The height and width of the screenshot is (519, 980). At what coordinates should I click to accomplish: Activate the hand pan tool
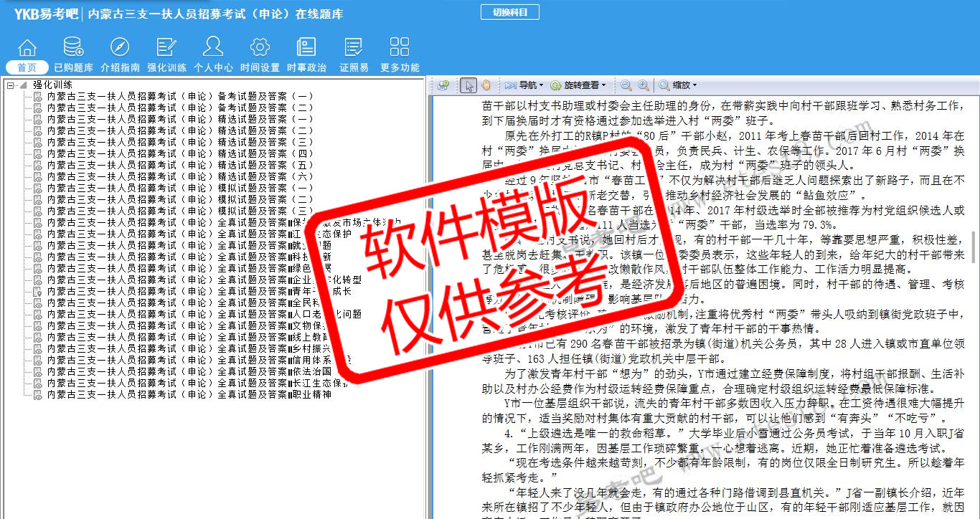pyautogui.click(x=486, y=85)
